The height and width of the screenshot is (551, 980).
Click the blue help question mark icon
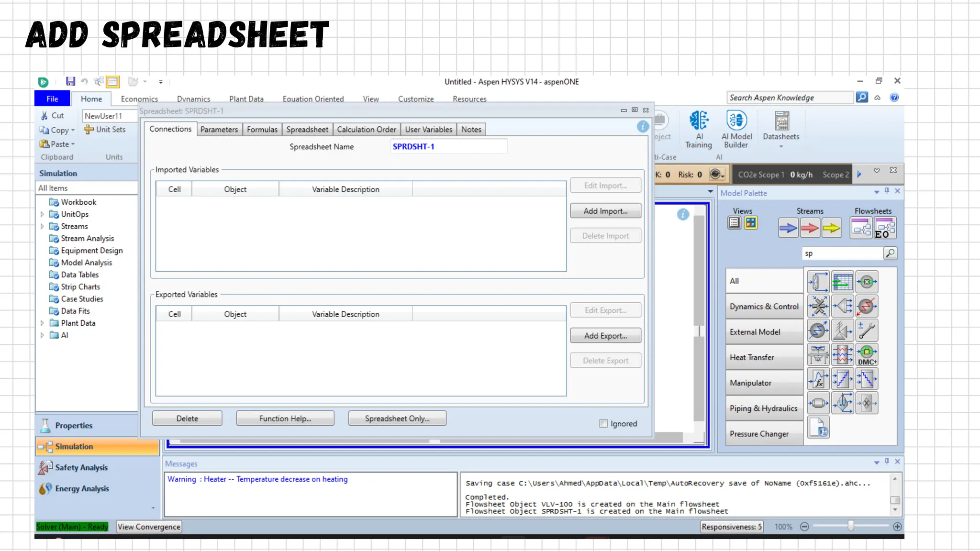point(894,98)
